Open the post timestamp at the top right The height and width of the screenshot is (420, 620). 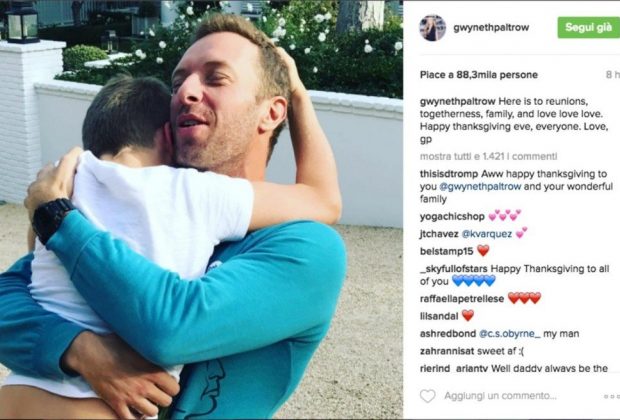coord(613,75)
